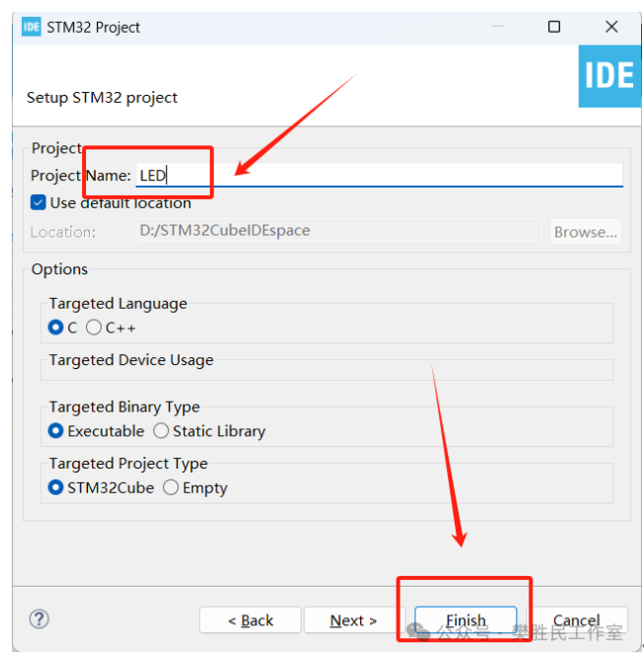Image resolution: width=644 pixels, height=659 pixels.
Task: Click Finish to create the project
Action: coord(466,619)
